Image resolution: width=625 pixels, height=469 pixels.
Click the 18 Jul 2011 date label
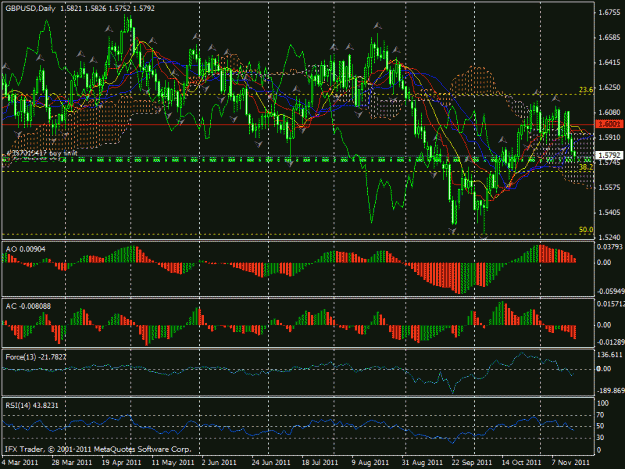(x=320, y=463)
